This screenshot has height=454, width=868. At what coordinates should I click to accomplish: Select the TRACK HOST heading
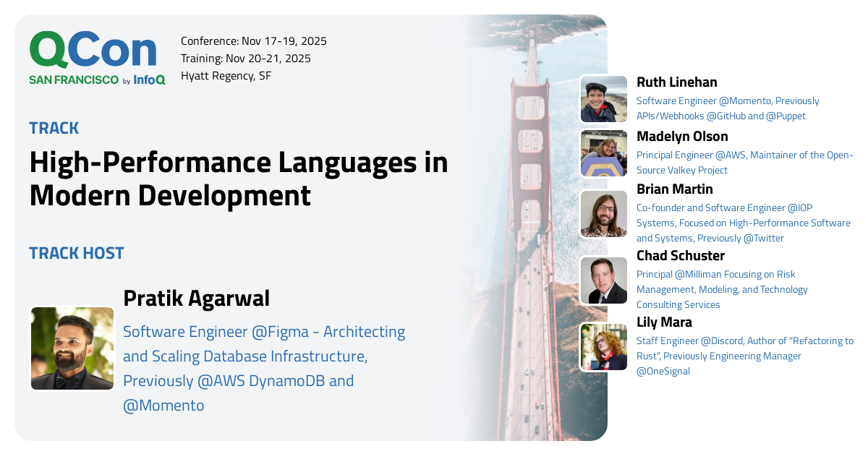76,253
